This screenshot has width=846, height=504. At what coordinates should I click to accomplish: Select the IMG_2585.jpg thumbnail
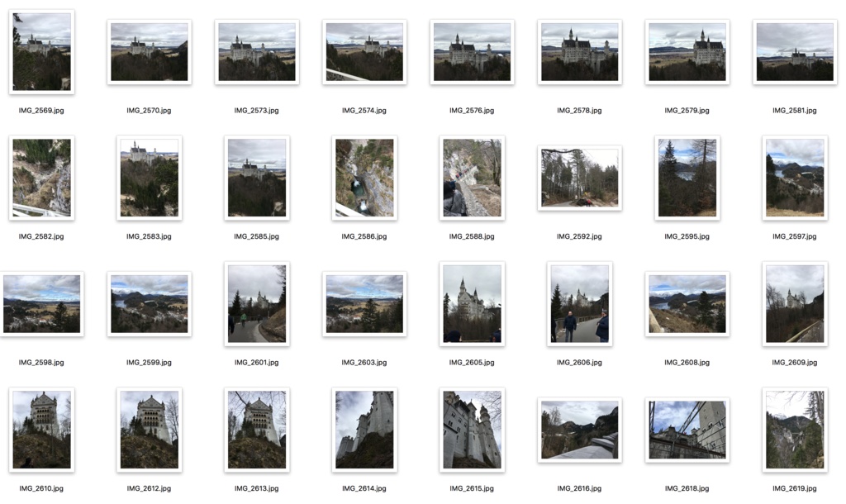pos(257,178)
